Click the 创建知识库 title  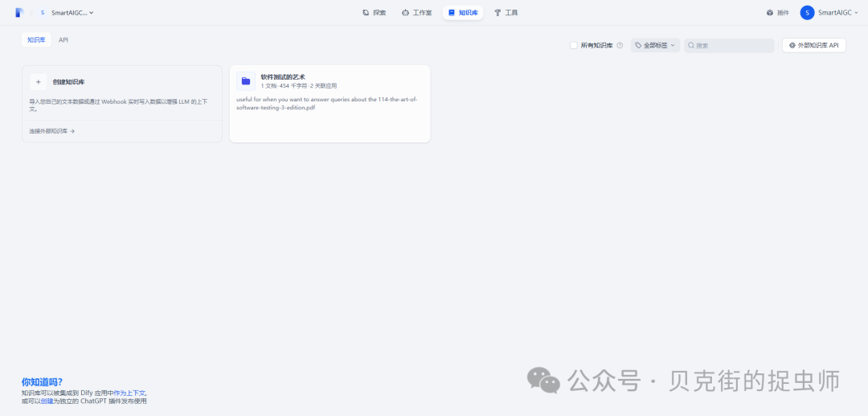coord(68,82)
